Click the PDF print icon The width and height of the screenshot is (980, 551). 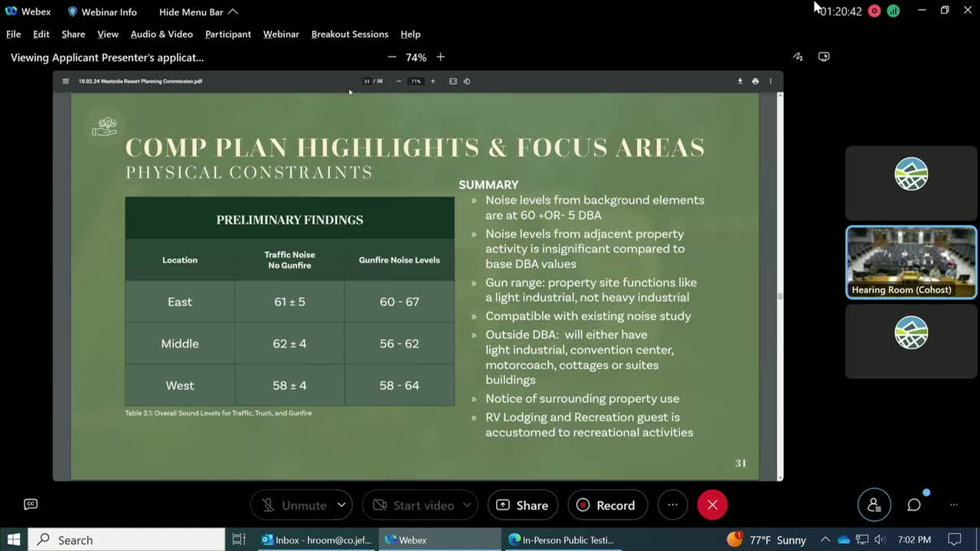click(755, 81)
